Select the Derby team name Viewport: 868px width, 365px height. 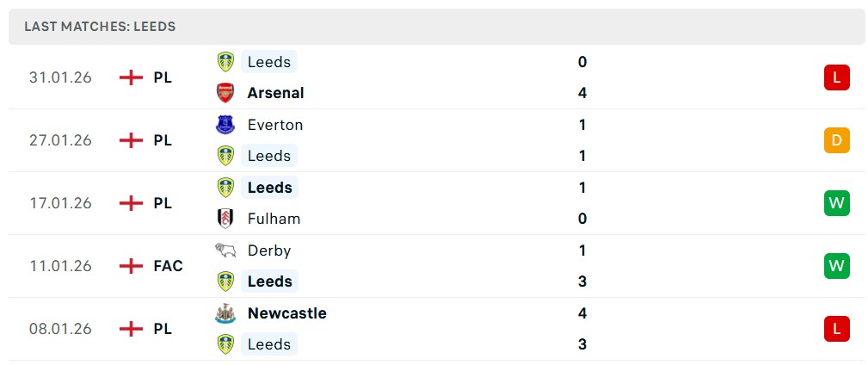click(268, 251)
